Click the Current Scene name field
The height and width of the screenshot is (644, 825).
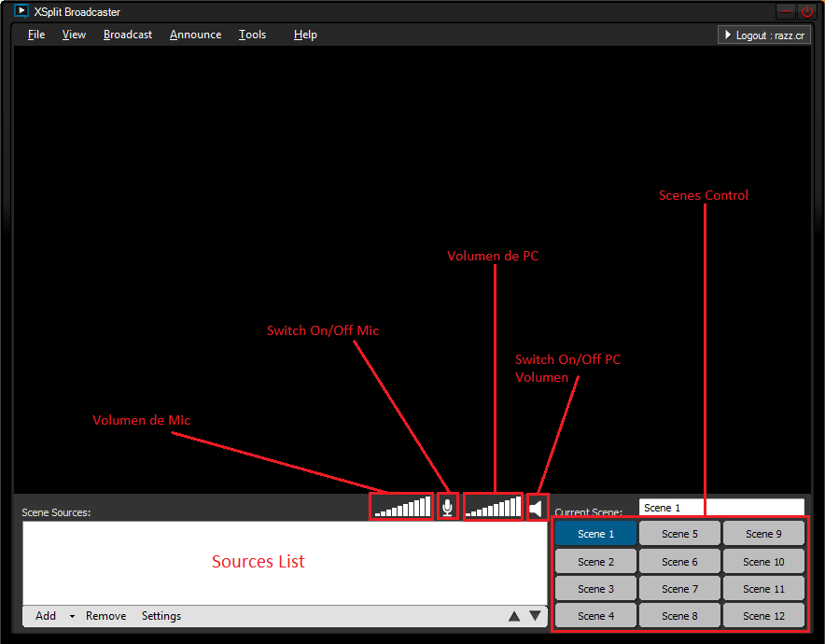pyautogui.click(x=720, y=508)
